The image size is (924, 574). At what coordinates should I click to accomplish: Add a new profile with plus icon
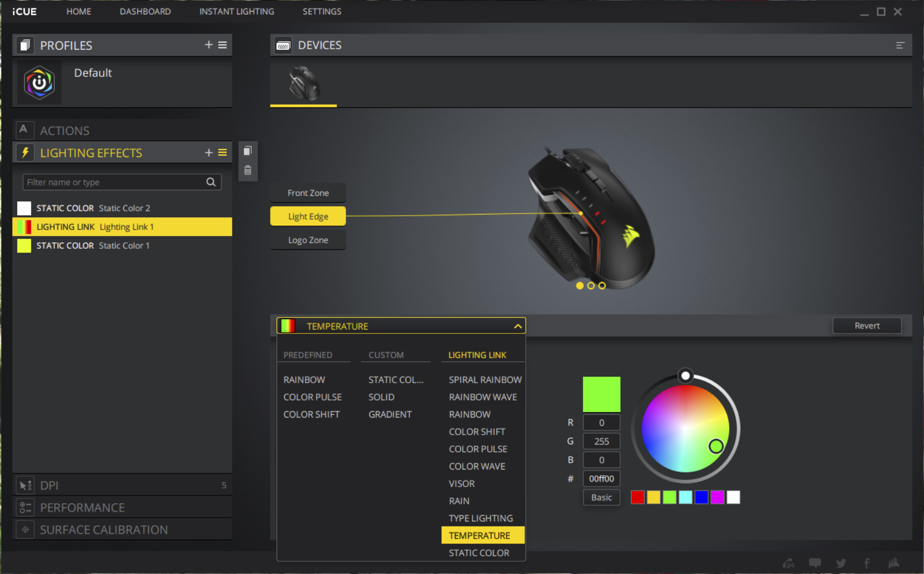tap(209, 45)
